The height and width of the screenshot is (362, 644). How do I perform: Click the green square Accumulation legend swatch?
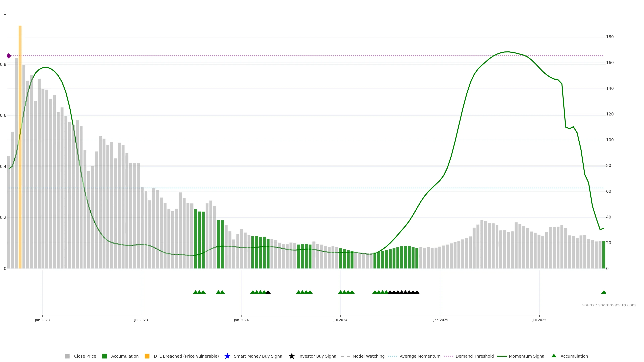[104, 356]
